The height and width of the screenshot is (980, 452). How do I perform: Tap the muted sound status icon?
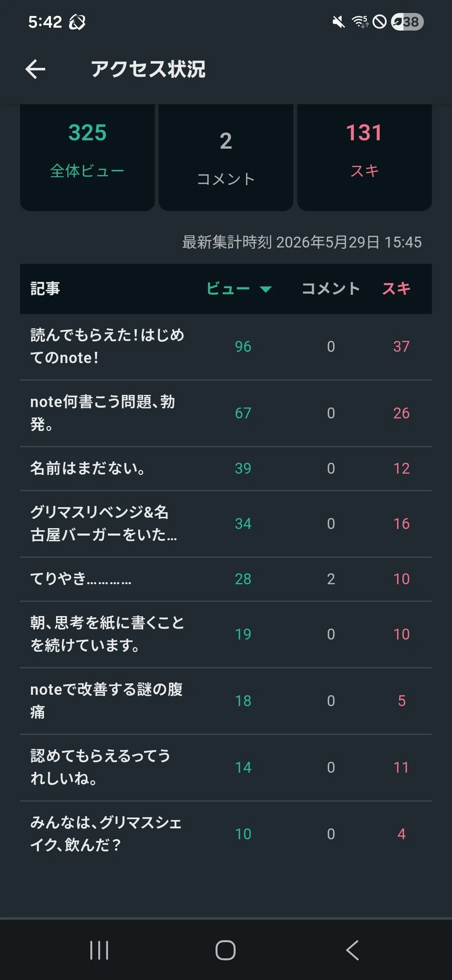click(339, 22)
